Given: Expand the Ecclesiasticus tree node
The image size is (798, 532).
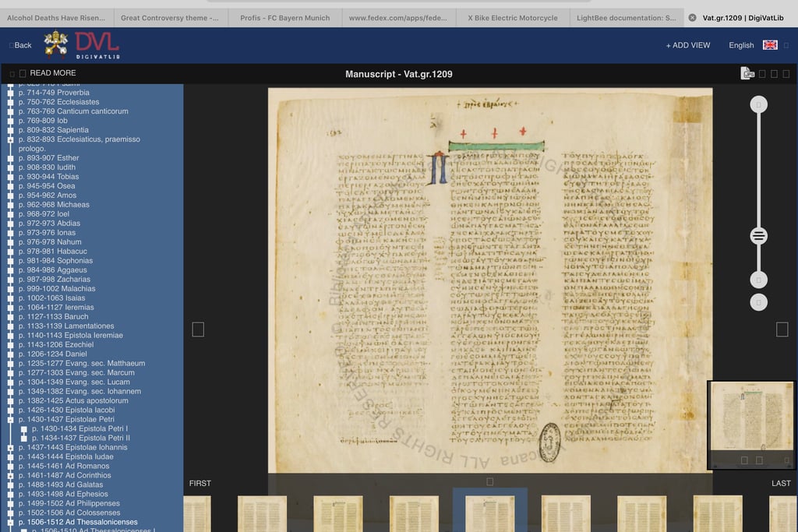Looking at the screenshot, I should pyautogui.click(x=10, y=139).
